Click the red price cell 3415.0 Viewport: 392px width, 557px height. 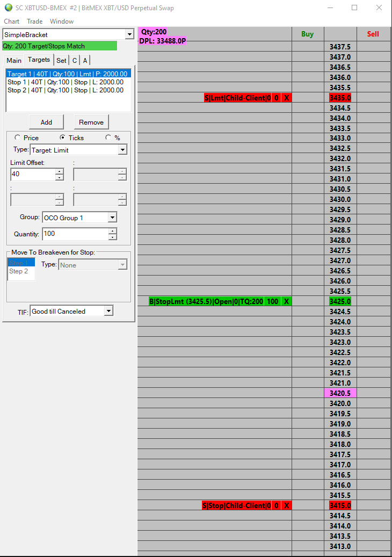coord(340,505)
